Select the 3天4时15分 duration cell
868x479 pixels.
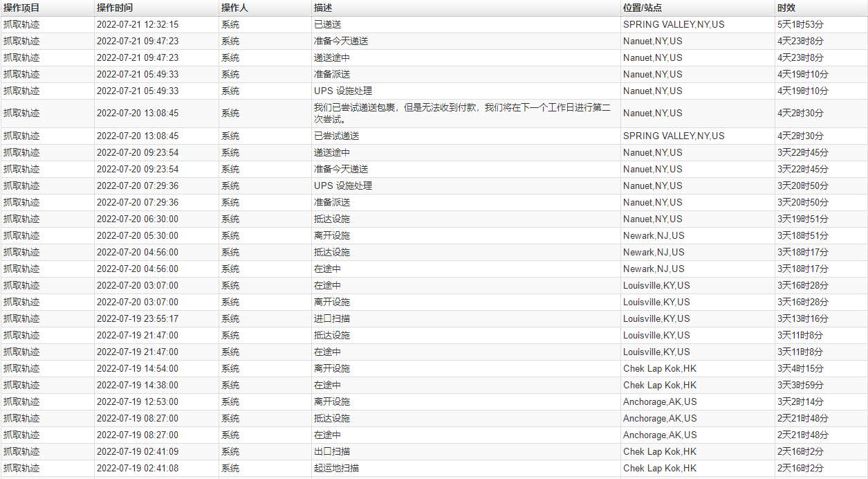pos(800,368)
